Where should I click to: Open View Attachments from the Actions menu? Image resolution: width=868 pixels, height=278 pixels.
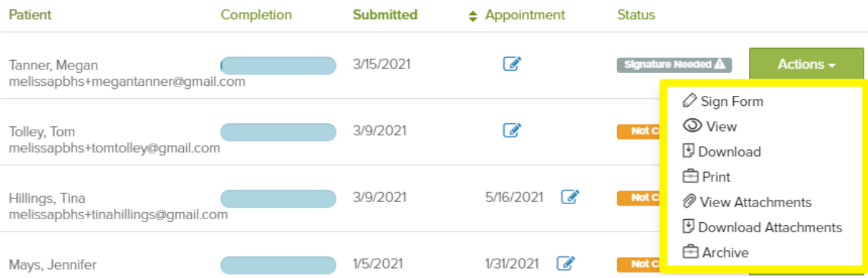pyautogui.click(x=755, y=202)
